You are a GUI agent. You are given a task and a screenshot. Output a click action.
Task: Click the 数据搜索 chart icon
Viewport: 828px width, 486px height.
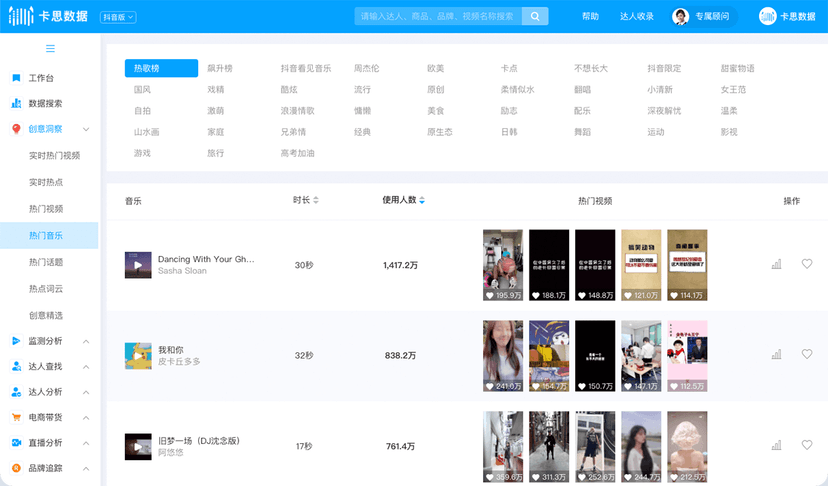[x=16, y=104]
